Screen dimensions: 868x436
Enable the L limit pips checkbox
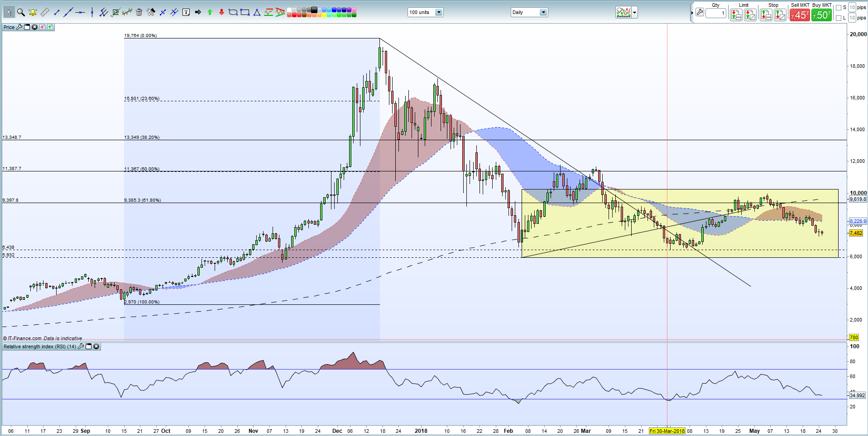[x=839, y=18]
